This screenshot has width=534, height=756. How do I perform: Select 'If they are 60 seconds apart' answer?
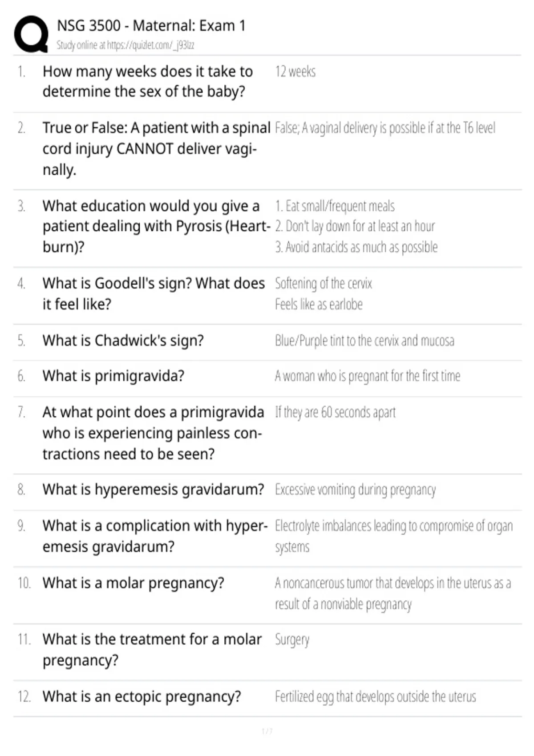point(335,412)
